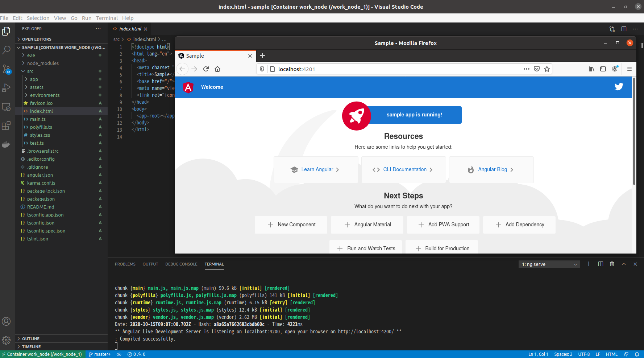The width and height of the screenshot is (644, 358).
Task: Bookmark the page with star icon
Action: pyautogui.click(x=547, y=69)
